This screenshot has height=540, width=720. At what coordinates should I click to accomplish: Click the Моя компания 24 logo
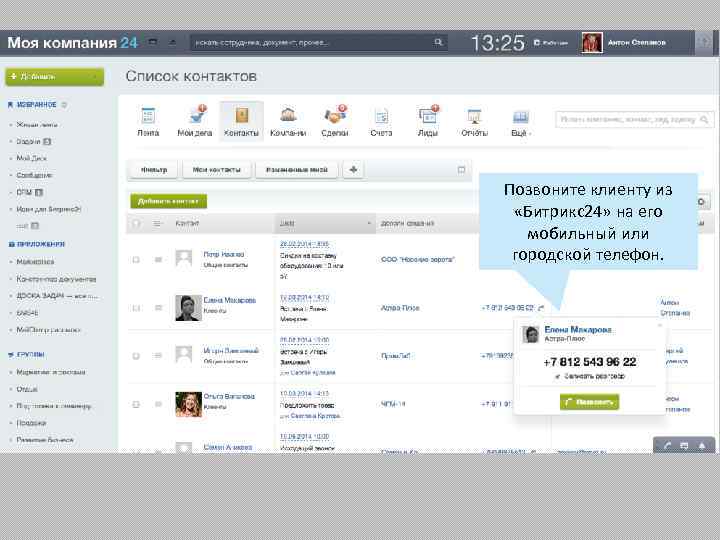(73, 43)
